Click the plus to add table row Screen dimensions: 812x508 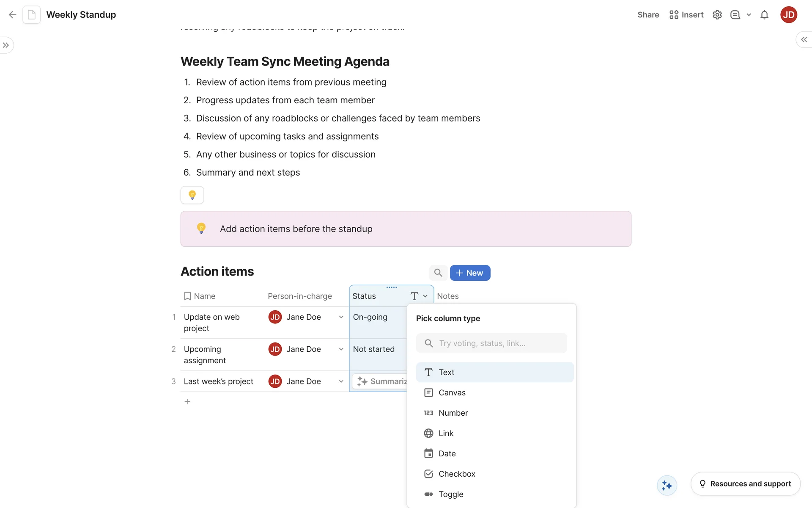tap(187, 402)
